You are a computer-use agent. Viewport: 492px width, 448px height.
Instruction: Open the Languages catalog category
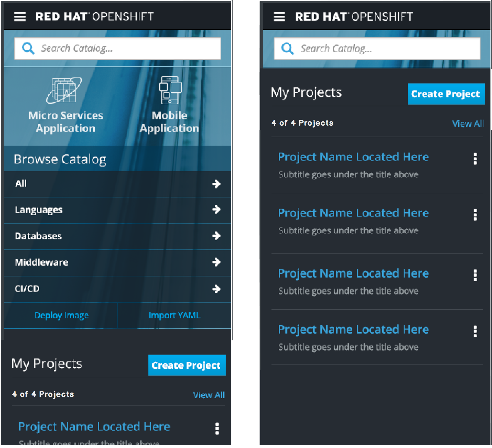click(x=117, y=210)
